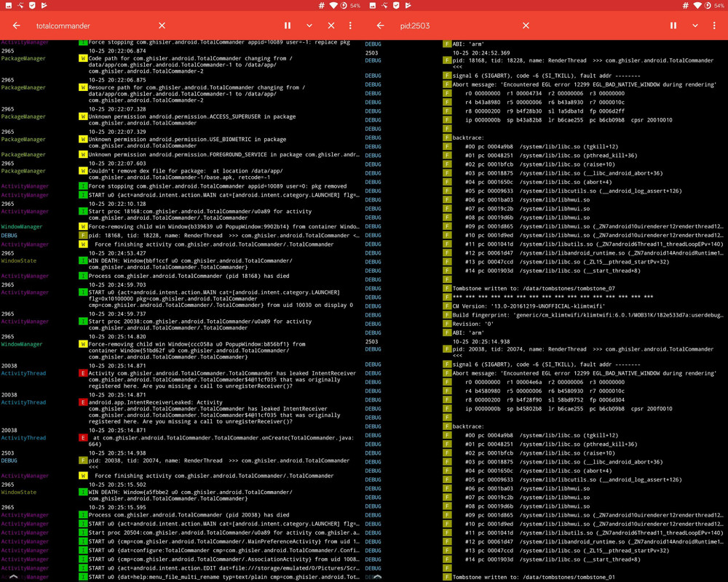This screenshot has height=582, width=728.
Task: Tap the up chevron at bottom of pid:2503 log
Action: 377,576
